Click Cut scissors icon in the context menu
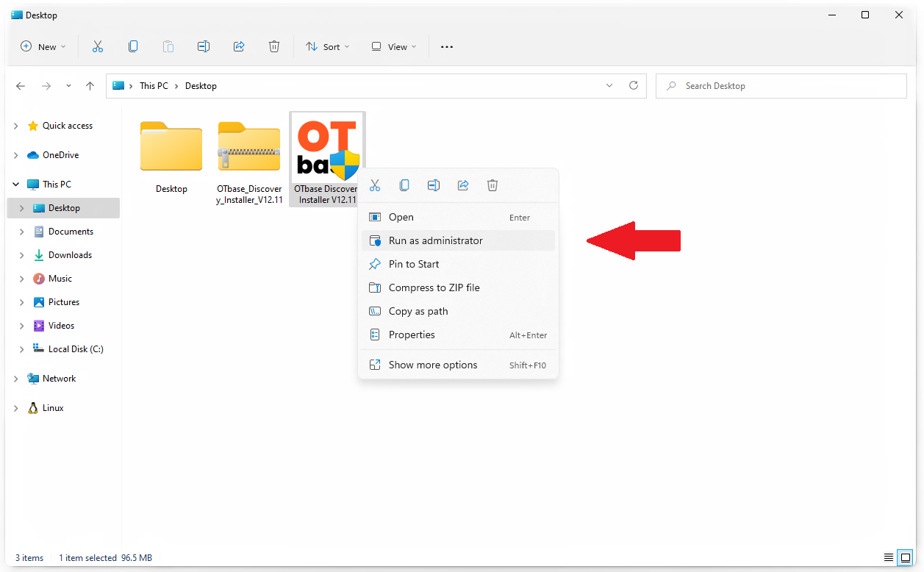Viewport: 924px width, 572px height. point(375,185)
